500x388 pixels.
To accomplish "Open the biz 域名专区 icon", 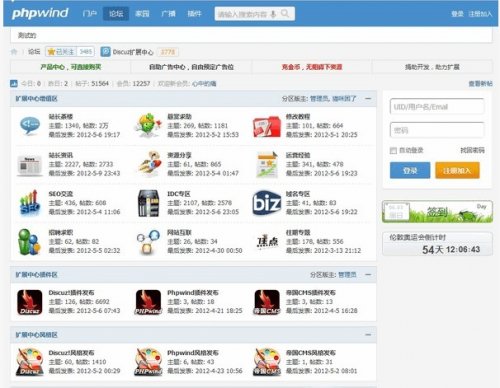I will 267,203.
